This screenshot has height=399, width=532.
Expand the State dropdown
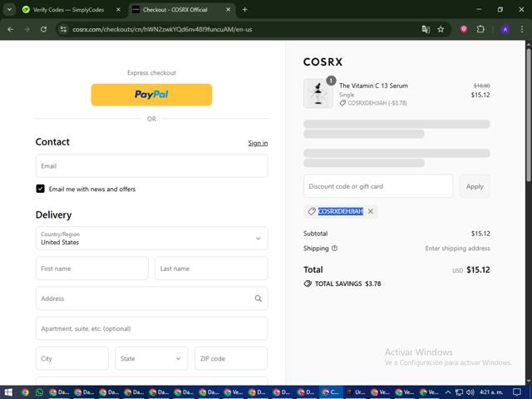[151, 358]
